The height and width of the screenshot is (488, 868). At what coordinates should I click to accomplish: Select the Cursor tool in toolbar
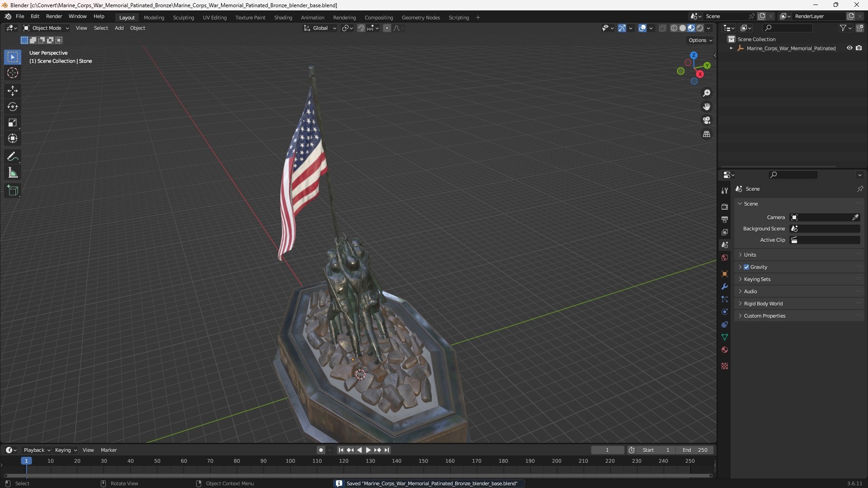pos(13,73)
